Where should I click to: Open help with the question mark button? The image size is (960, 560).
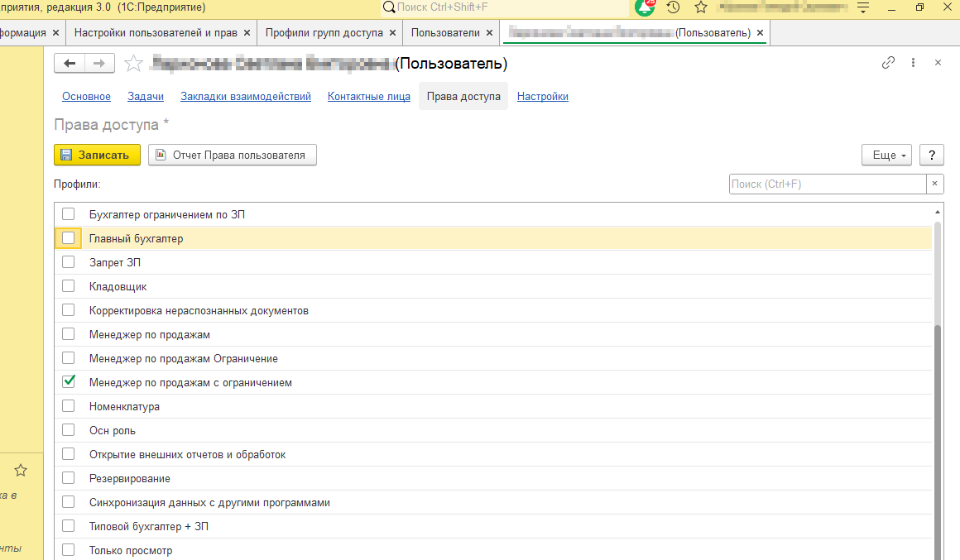[932, 155]
